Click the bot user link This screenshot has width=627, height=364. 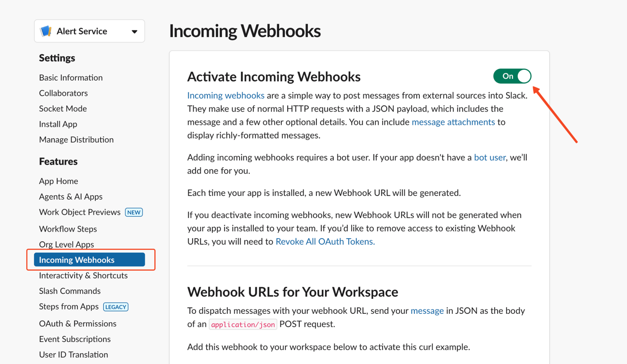coord(489,158)
